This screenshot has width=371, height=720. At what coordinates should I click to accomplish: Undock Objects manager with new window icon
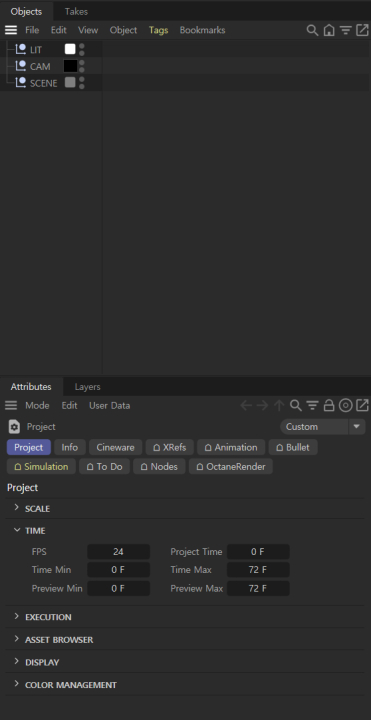pyautogui.click(x=362, y=30)
